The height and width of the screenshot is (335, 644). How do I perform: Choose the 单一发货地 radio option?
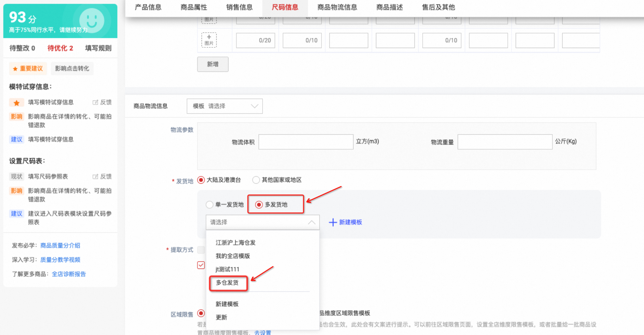[209, 204]
